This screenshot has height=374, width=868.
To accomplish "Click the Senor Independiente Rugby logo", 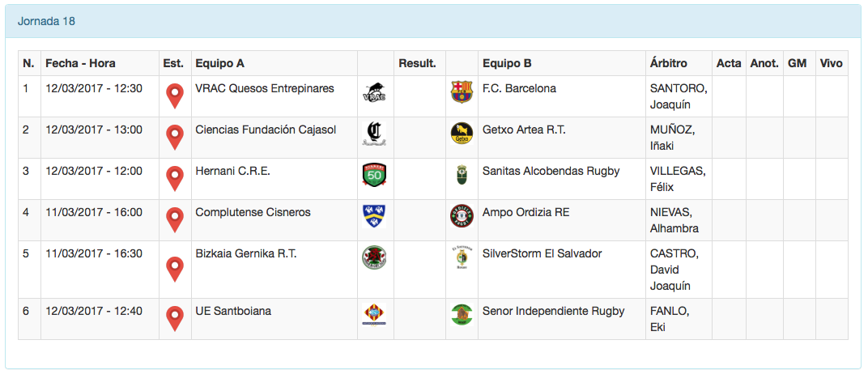I will pos(461,315).
